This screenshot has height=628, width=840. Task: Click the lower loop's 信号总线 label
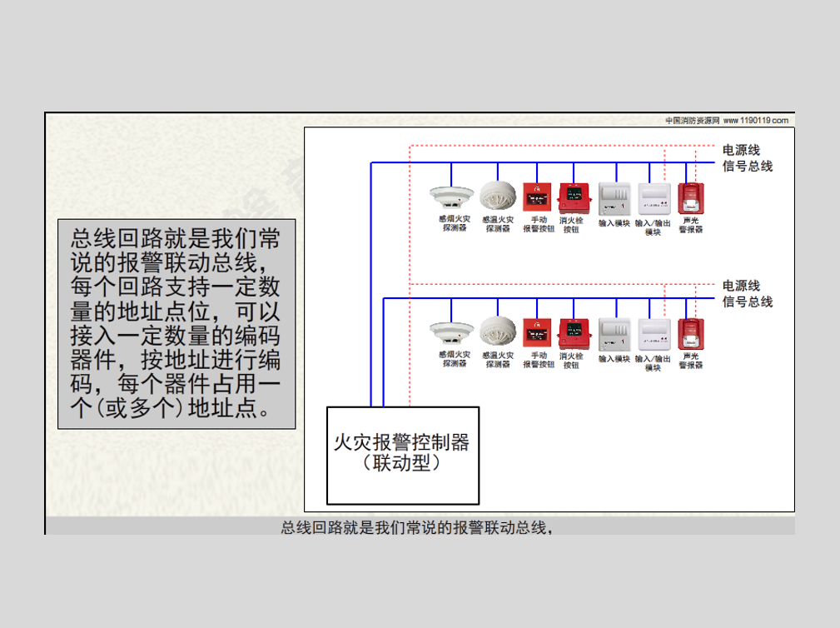(x=747, y=302)
